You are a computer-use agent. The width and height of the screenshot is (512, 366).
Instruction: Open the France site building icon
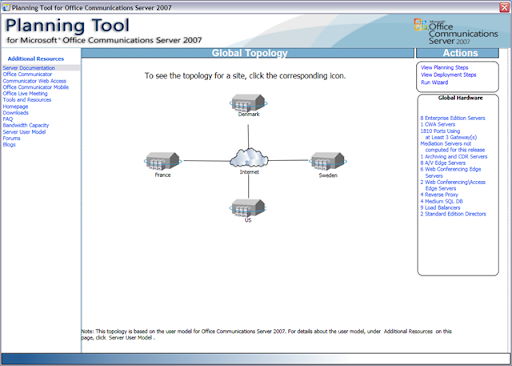[x=163, y=161]
